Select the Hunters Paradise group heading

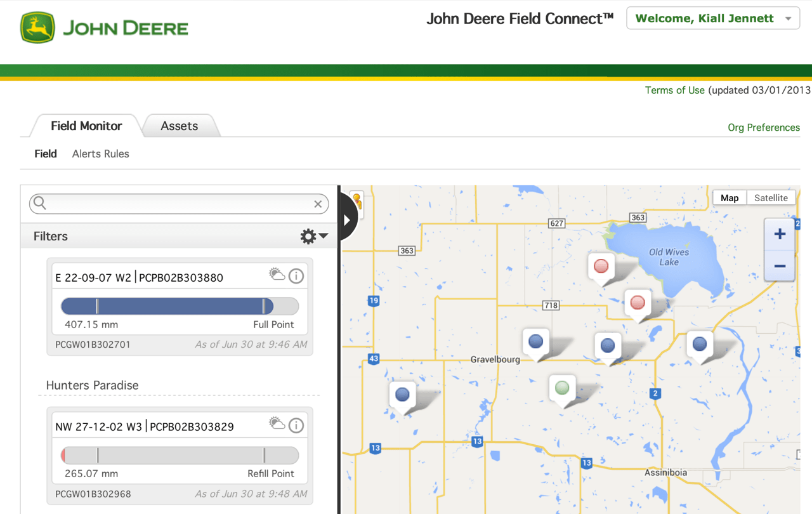click(x=92, y=385)
